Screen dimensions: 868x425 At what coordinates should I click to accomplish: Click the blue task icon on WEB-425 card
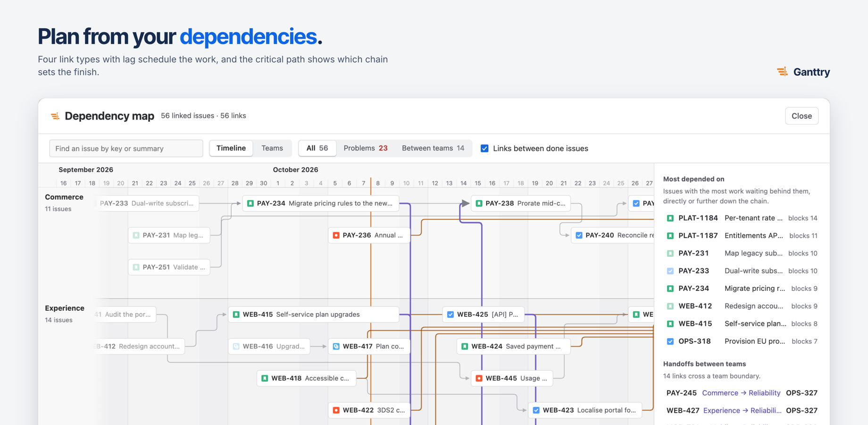[451, 314]
